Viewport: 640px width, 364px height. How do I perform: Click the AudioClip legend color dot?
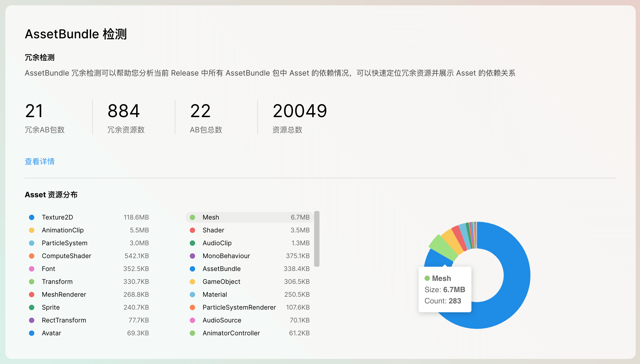(x=192, y=243)
